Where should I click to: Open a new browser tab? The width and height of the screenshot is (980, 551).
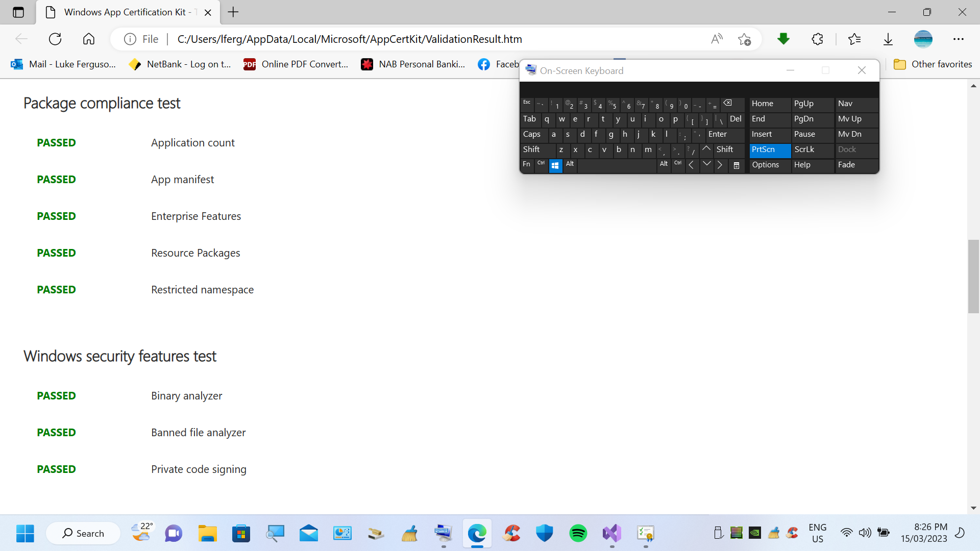(x=233, y=12)
